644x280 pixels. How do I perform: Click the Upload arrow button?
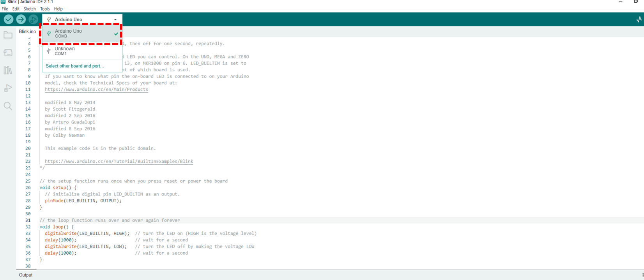click(21, 19)
